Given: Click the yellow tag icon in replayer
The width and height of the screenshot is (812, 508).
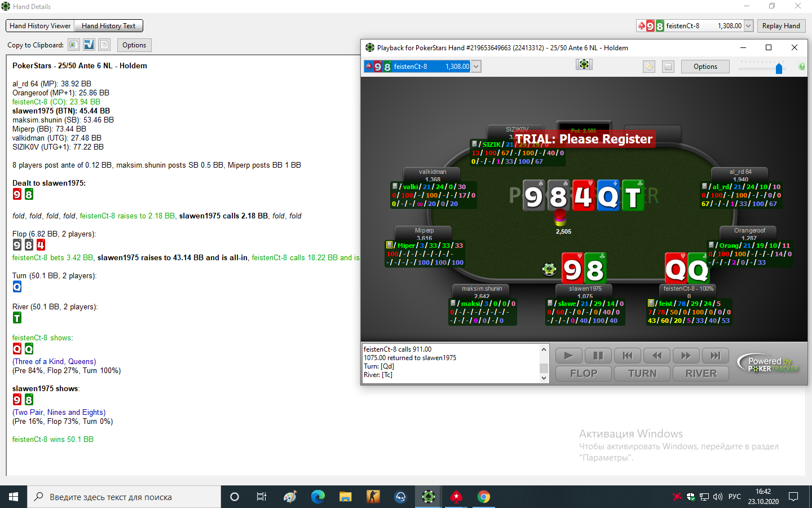Looking at the screenshot, I should point(649,67).
